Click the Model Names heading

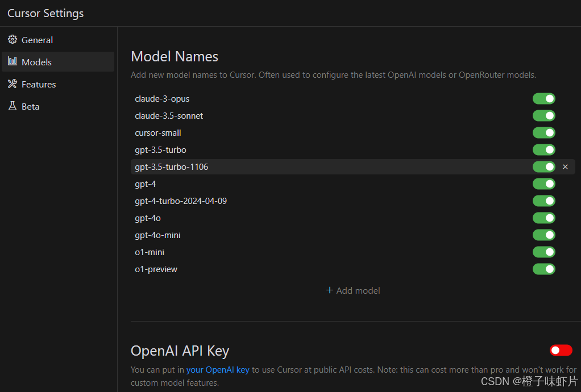(175, 57)
